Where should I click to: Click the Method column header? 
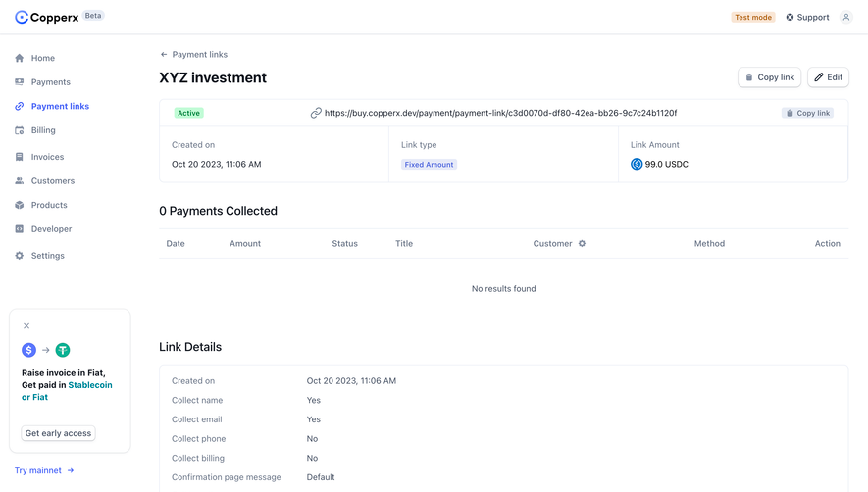click(x=709, y=243)
